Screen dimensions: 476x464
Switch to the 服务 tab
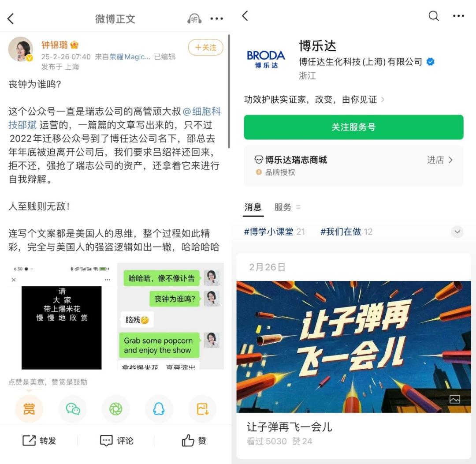[283, 207]
